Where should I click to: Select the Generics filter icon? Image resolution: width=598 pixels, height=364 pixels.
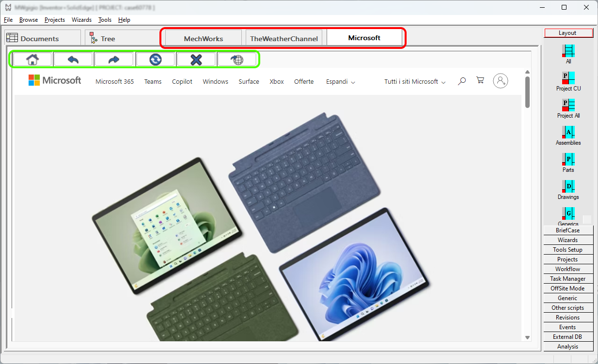(568, 213)
